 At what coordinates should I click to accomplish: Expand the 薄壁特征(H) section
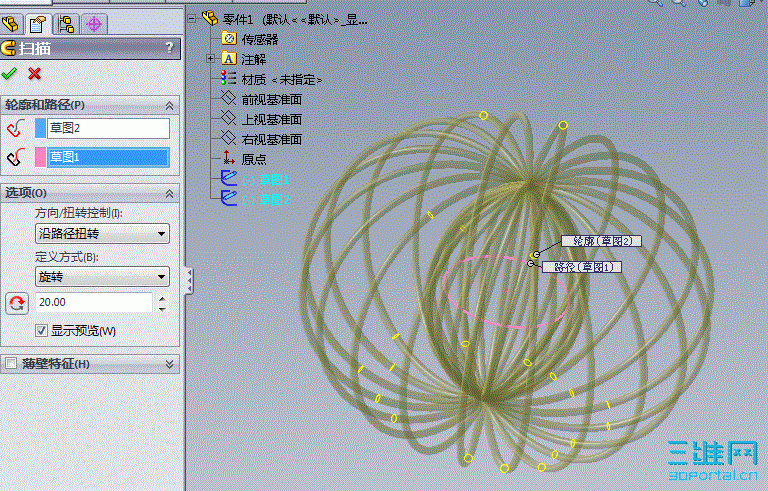click(169, 364)
